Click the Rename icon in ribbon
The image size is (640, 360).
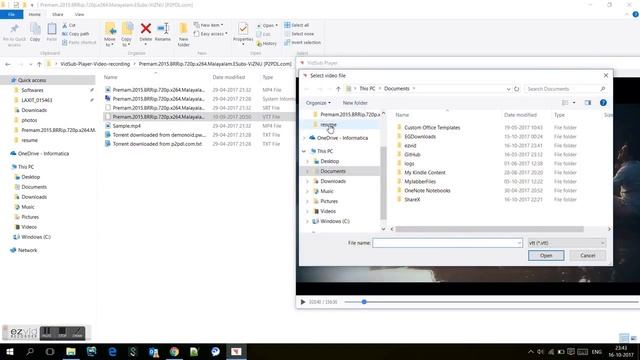pos(163,32)
